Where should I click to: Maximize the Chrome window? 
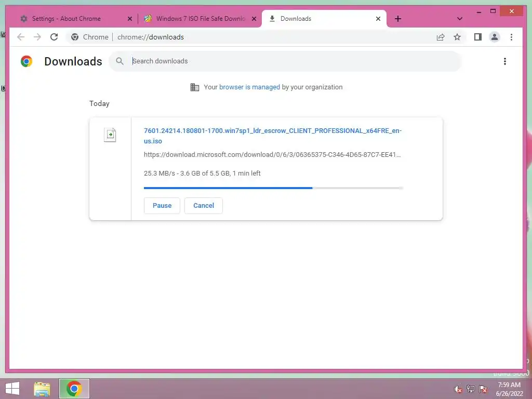(x=493, y=11)
